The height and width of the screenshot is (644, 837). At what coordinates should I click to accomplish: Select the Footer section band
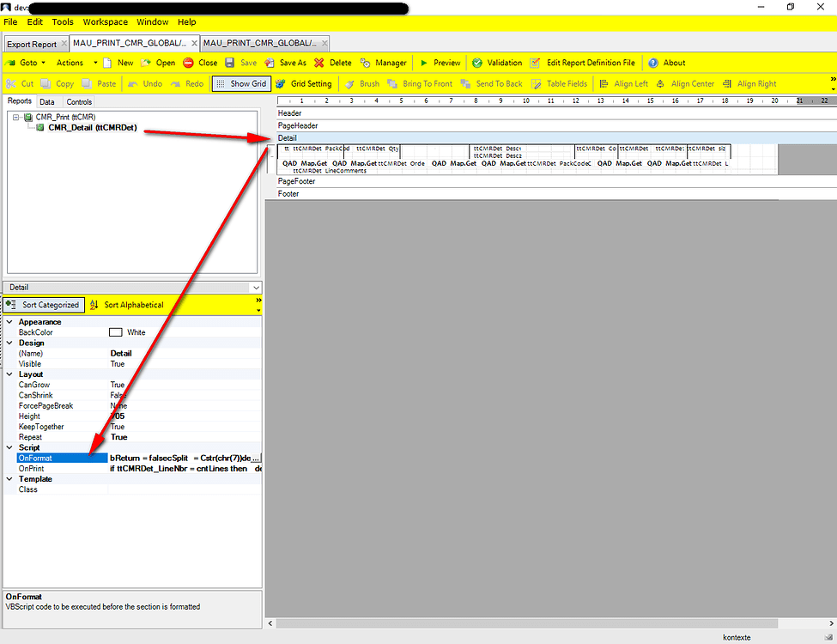point(556,194)
